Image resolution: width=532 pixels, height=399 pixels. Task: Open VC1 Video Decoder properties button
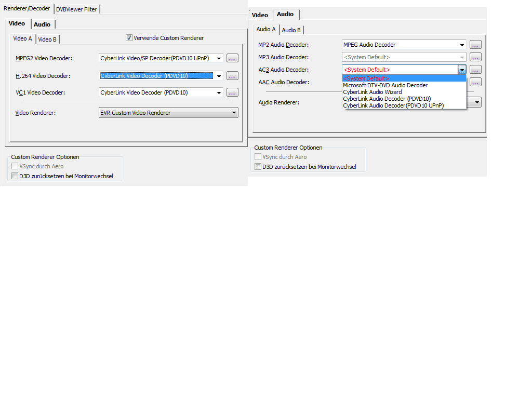point(232,92)
